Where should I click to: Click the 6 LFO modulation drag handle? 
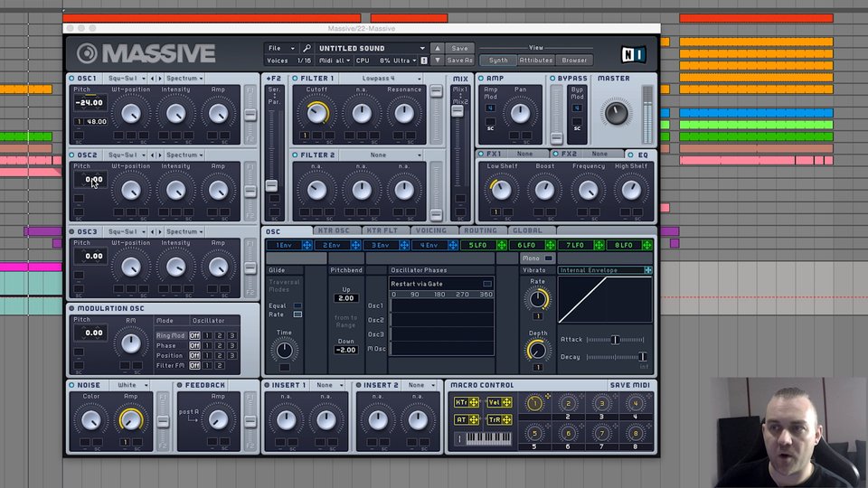(551, 245)
